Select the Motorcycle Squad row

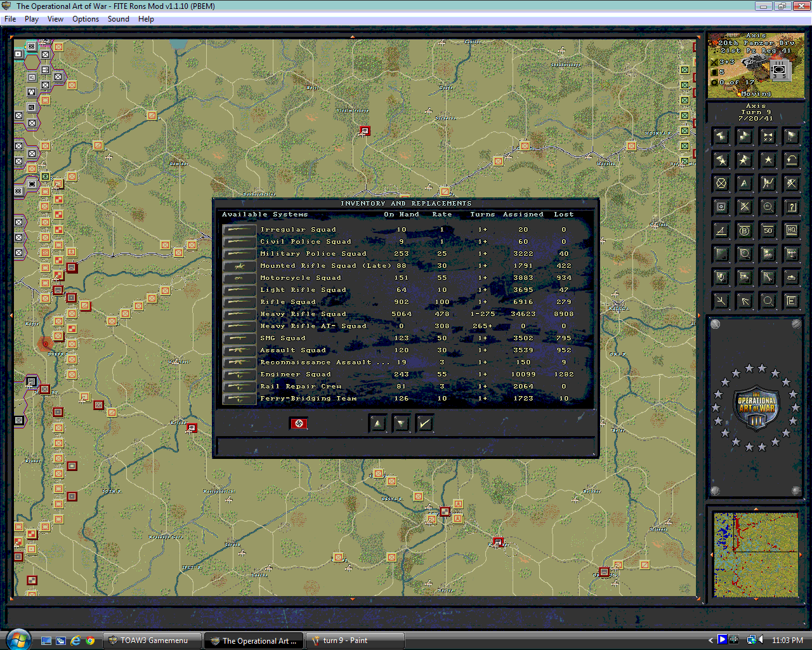[x=407, y=278]
